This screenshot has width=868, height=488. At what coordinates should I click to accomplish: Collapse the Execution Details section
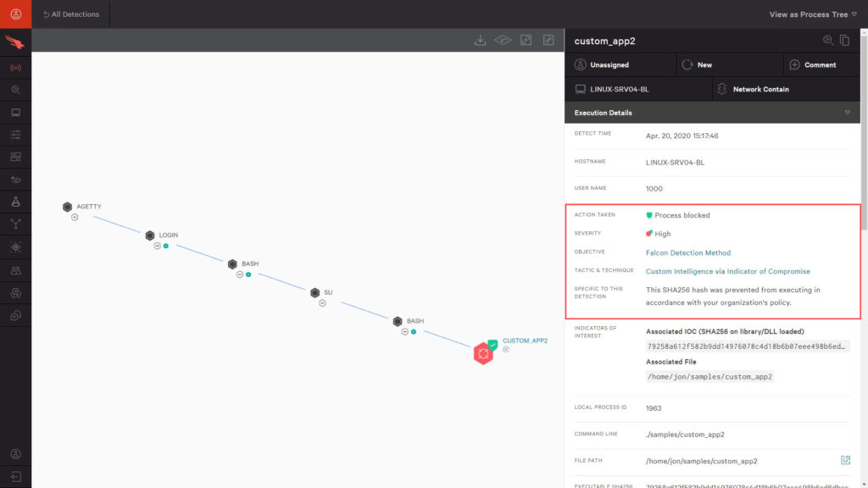coord(846,112)
